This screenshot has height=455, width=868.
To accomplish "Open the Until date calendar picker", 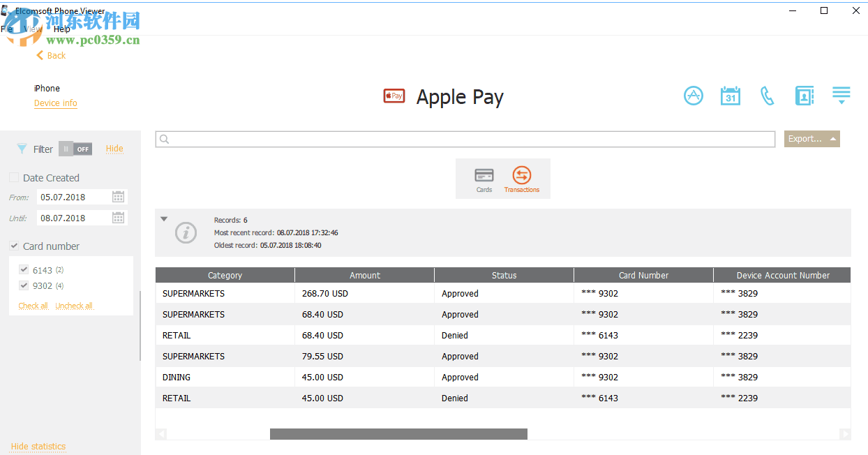I will coord(119,218).
